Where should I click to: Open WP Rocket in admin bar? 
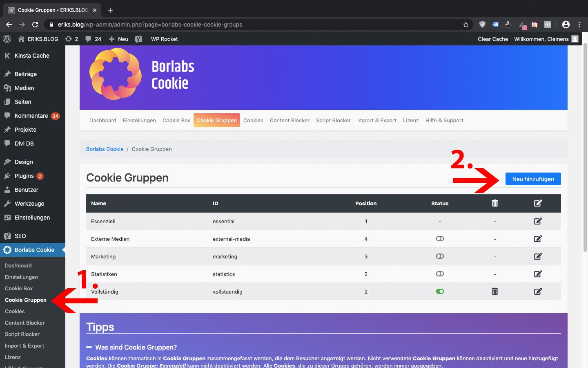[x=165, y=39]
